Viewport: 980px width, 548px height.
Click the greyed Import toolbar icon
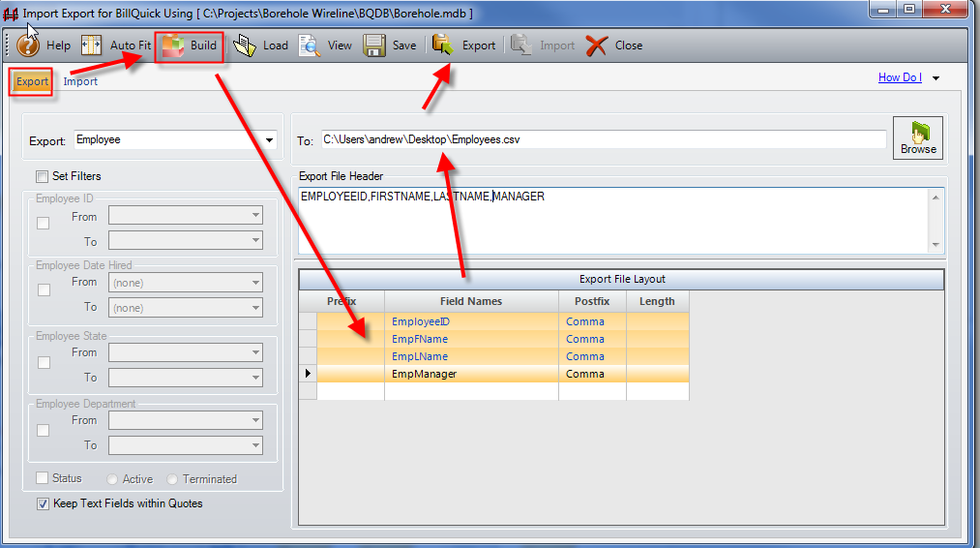point(520,46)
